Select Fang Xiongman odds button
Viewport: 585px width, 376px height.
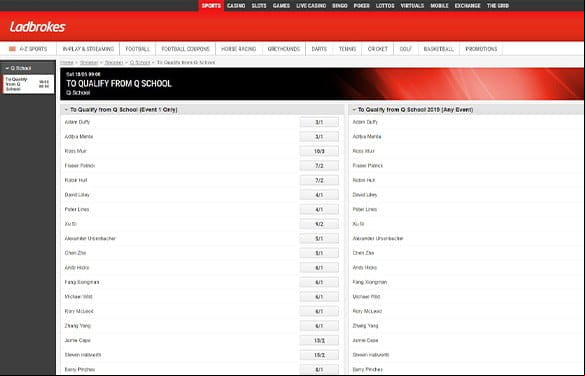point(319,282)
